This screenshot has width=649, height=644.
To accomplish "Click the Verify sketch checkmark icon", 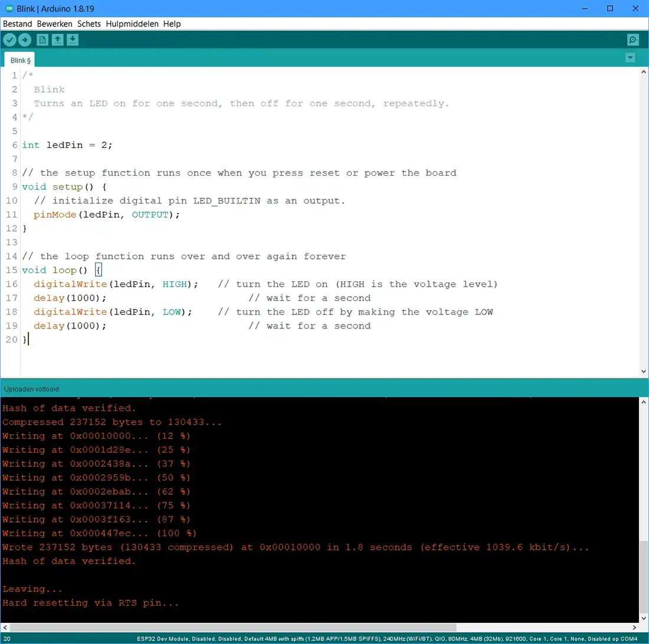I will (x=9, y=40).
